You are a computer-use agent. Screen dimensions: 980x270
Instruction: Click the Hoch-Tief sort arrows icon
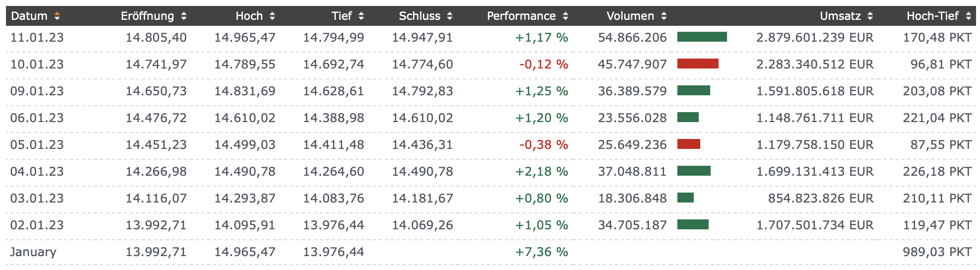coord(969,16)
